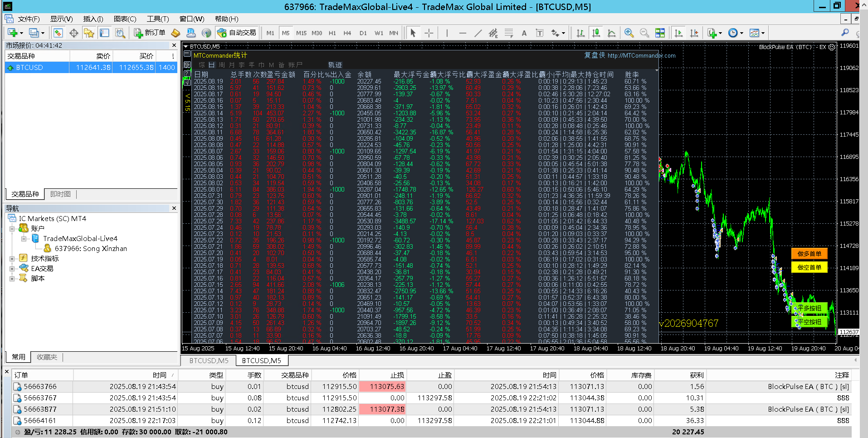Open the signals radar icon

(206, 33)
